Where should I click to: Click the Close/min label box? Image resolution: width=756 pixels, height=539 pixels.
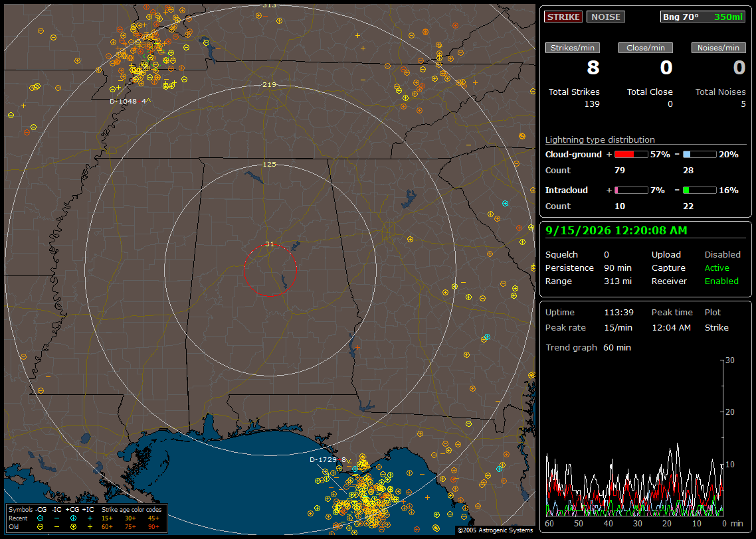pos(646,48)
